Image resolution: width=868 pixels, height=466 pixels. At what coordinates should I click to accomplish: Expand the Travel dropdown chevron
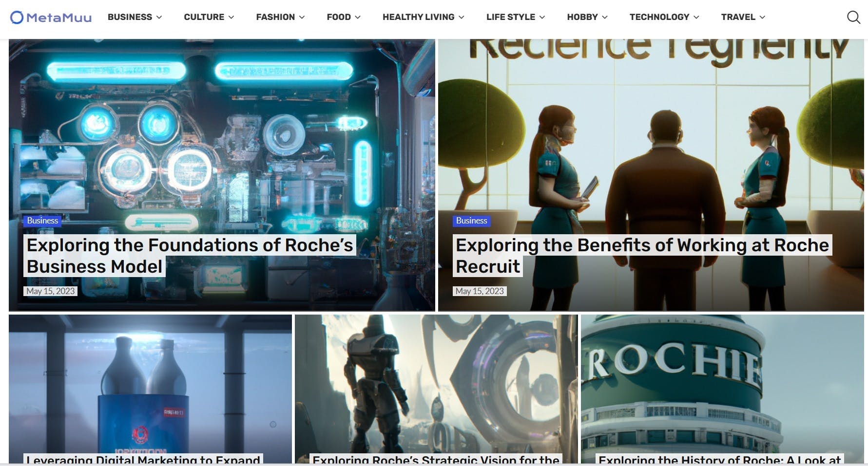pos(762,18)
